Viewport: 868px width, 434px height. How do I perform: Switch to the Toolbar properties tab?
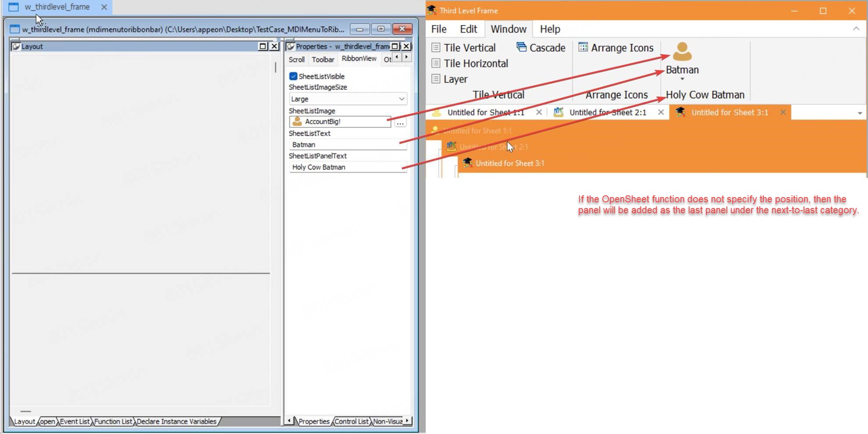323,60
